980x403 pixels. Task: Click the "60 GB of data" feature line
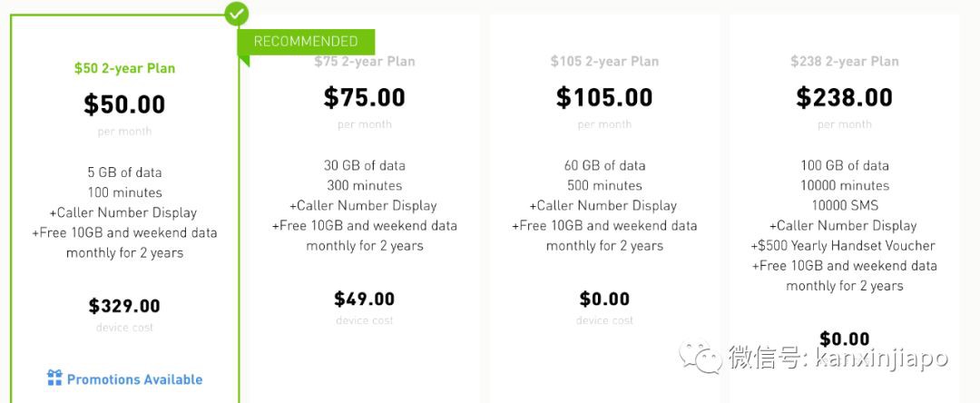(604, 165)
